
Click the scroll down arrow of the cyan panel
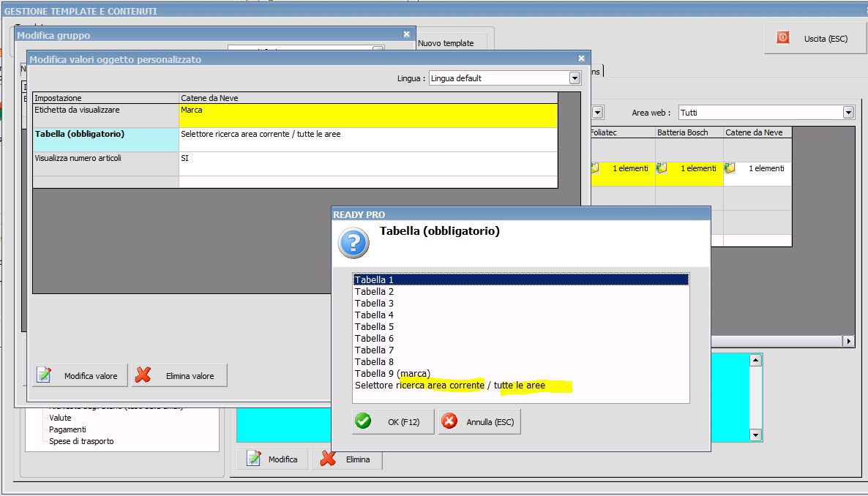tap(755, 435)
